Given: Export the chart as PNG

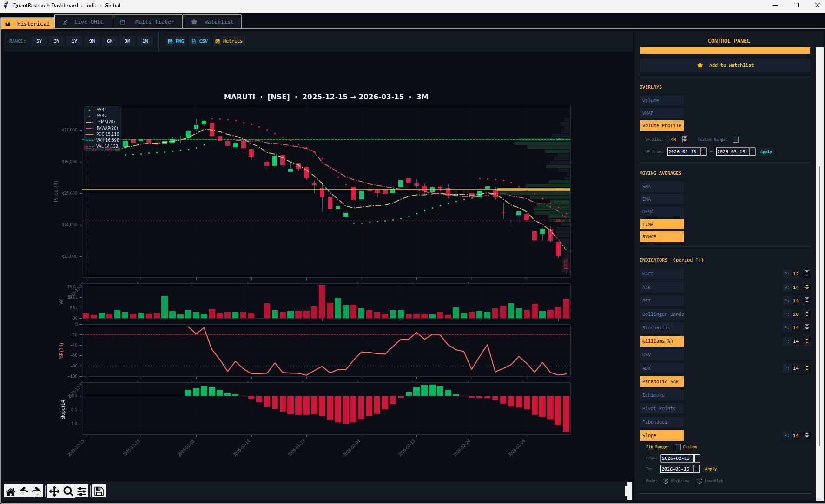Looking at the screenshot, I should point(176,41).
